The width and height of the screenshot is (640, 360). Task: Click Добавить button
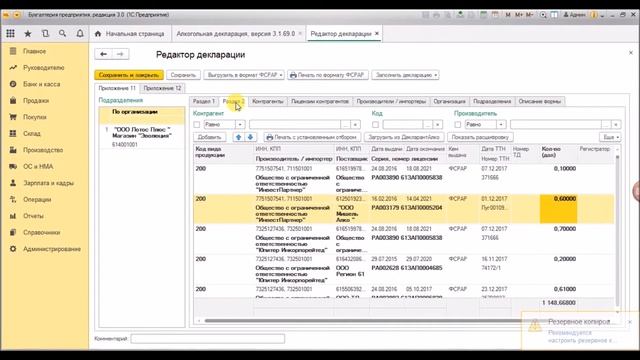click(209, 137)
